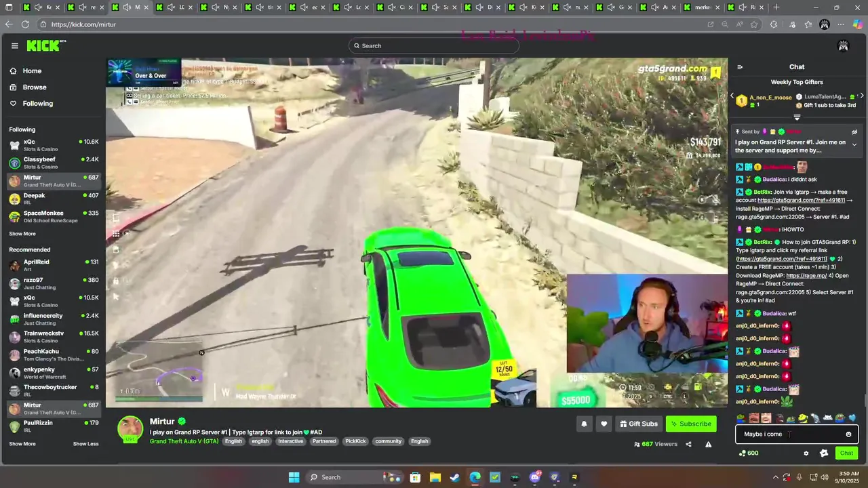
Task: Click the green Subscribe button
Action: tap(691, 424)
